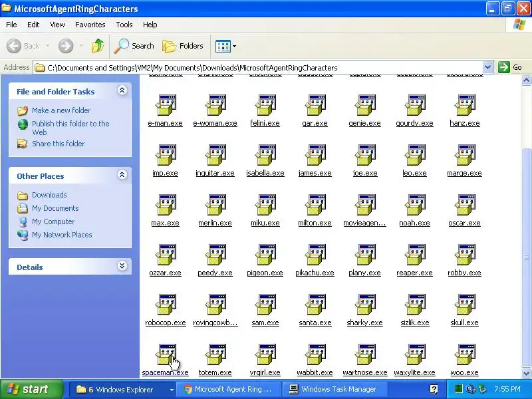This screenshot has height=399, width=532.
Task: Click the gar.exe file icon
Action: click(315, 105)
